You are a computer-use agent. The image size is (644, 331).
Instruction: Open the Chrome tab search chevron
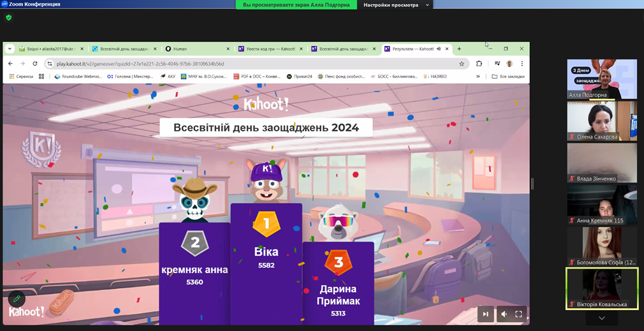10,49
